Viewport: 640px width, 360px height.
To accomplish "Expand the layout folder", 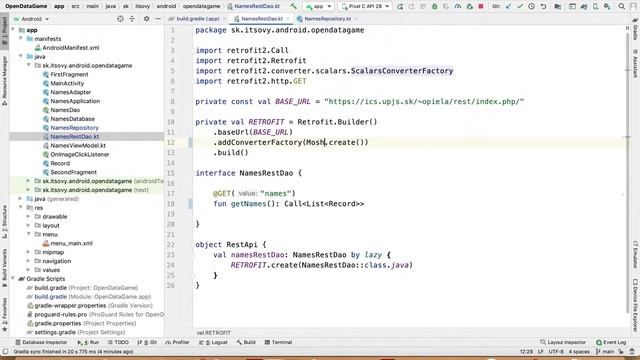I will point(29,225).
